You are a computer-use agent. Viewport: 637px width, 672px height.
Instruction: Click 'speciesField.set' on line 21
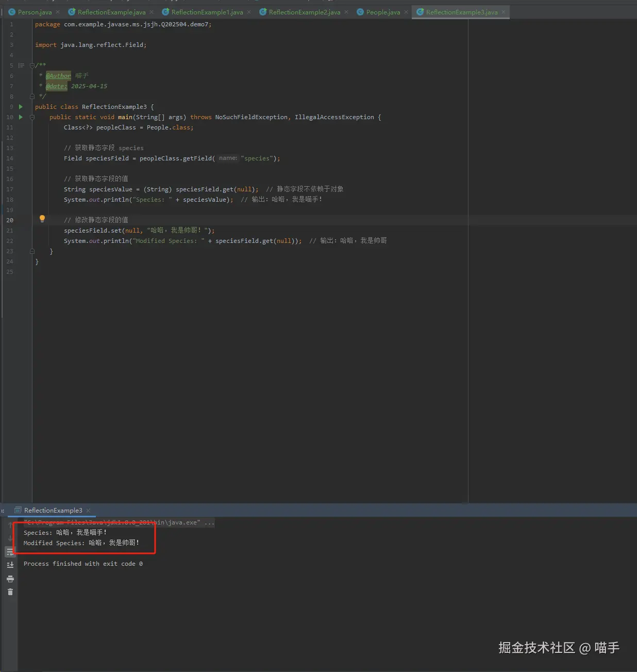(x=93, y=231)
